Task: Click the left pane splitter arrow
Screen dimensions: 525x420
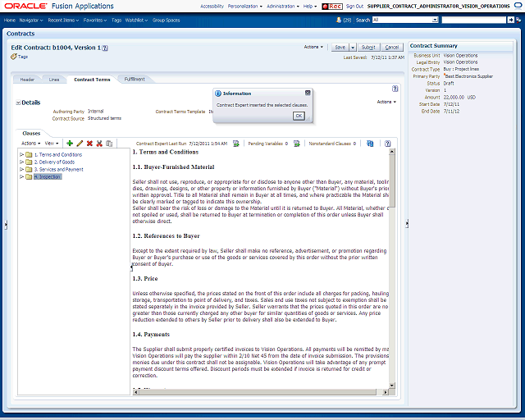Action: coord(6,225)
